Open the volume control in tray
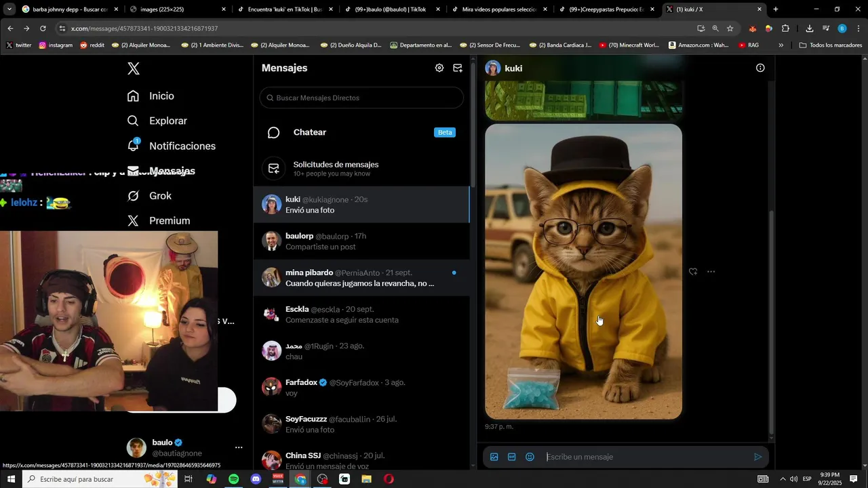Viewport: 868px width, 488px height. [x=793, y=479]
